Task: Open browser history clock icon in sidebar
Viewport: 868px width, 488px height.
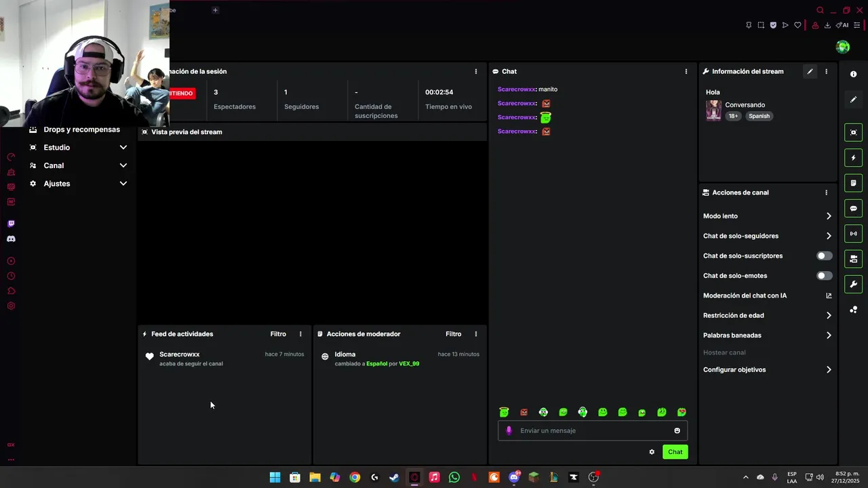Action: pos(11,276)
